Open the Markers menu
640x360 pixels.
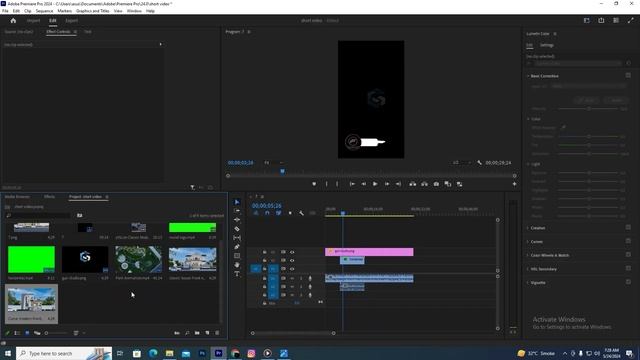click(x=64, y=11)
